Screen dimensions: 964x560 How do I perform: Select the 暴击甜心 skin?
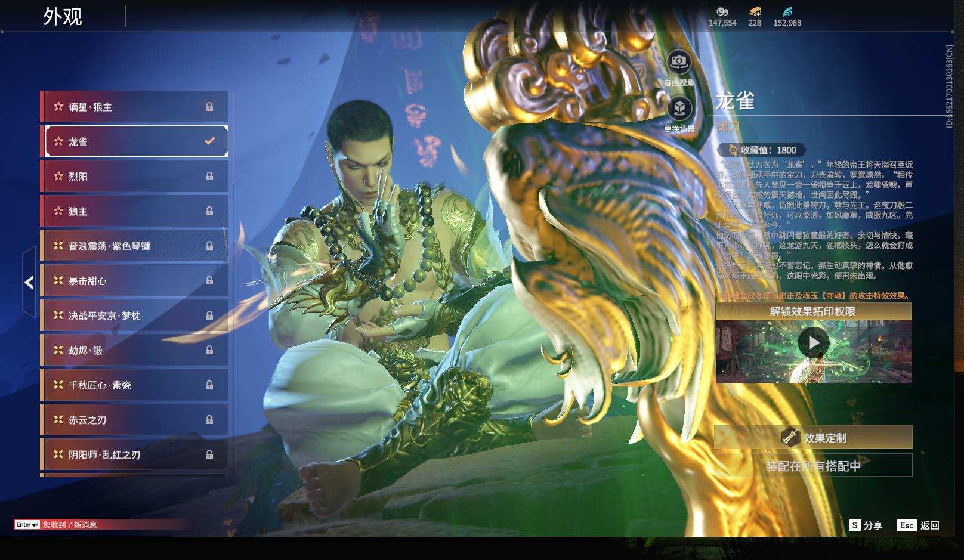(x=135, y=280)
